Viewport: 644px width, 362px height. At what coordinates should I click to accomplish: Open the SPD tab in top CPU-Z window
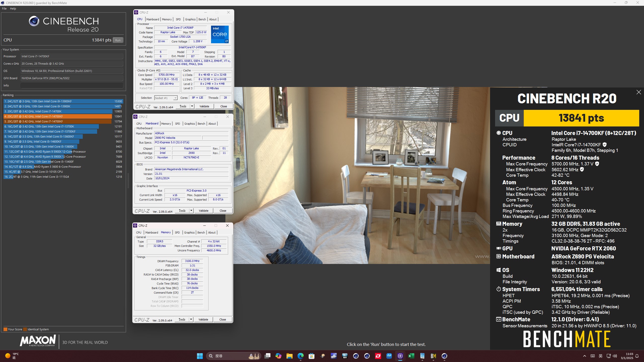coord(178,19)
